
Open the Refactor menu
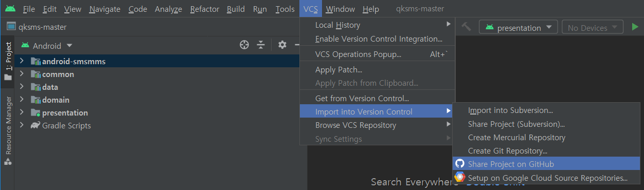pyautogui.click(x=204, y=9)
